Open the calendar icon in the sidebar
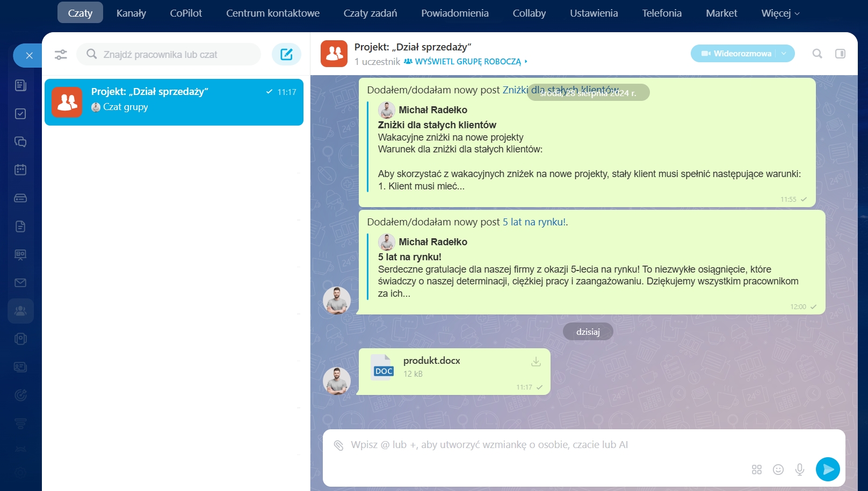The height and width of the screenshot is (491, 868). (20, 170)
